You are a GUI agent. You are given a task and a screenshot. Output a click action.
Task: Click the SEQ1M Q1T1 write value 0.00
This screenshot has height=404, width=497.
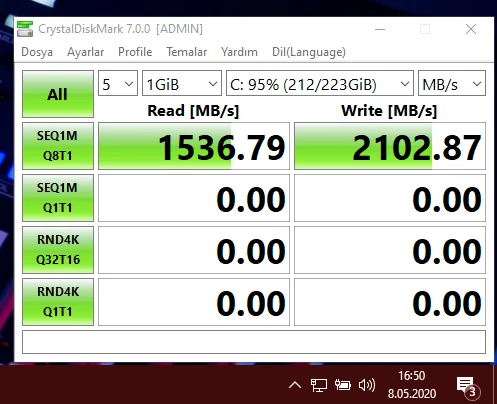[x=390, y=198]
